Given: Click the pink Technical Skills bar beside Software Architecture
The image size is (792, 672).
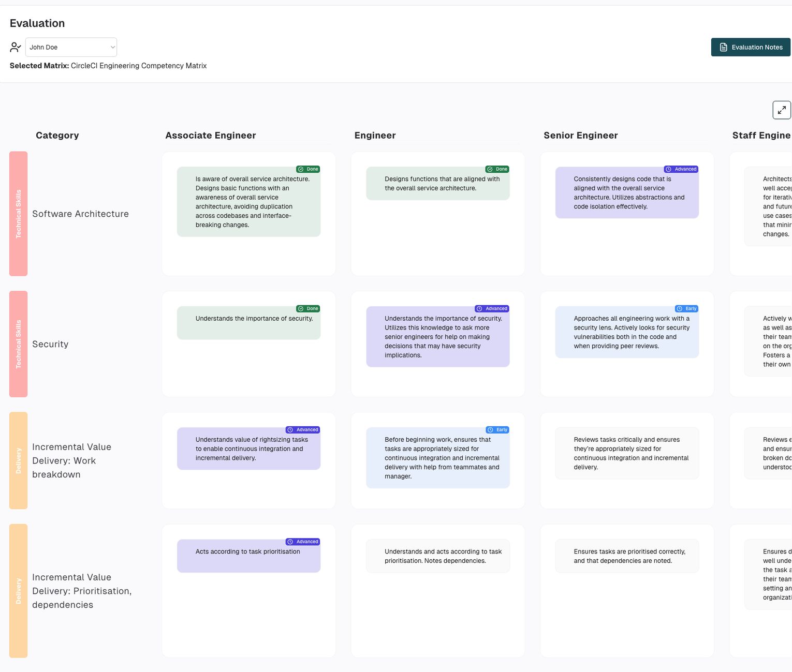Looking at the screenshot, I should (18, 214).
